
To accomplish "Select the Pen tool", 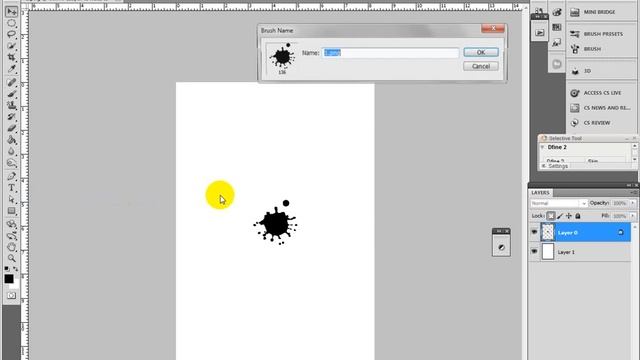I will point(11,176).
